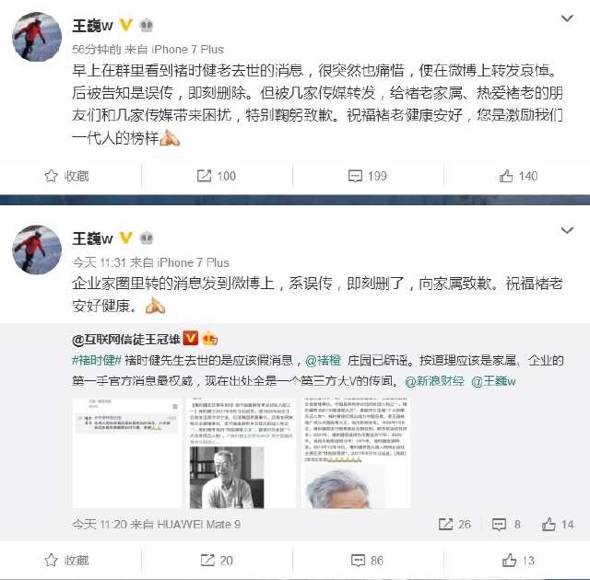Open the quoted post's 8 comments

(506, 524)
